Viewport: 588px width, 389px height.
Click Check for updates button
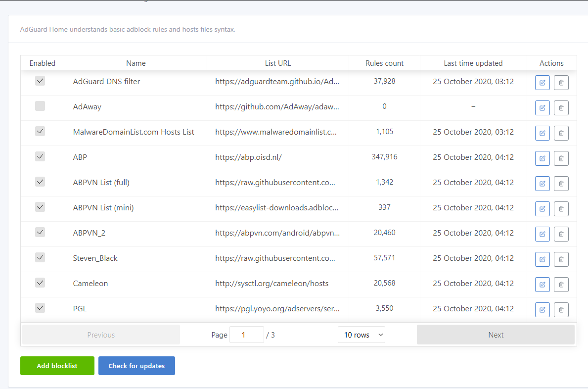(x=136, y=366)
